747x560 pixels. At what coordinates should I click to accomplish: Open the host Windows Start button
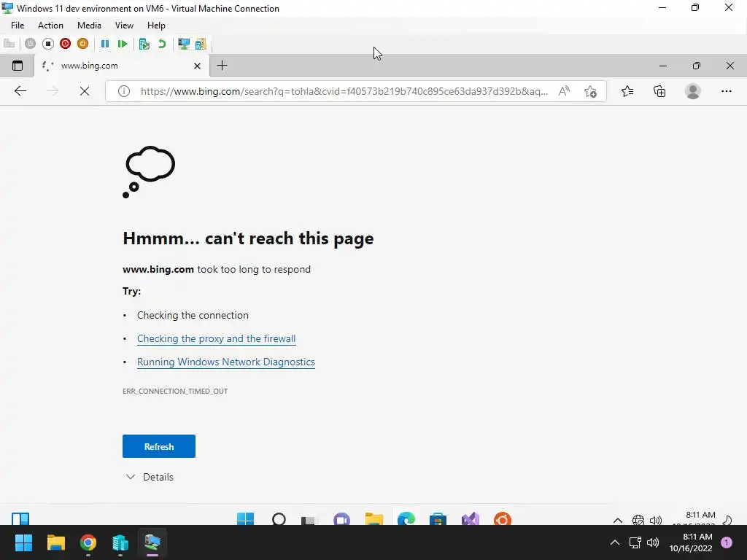(x=23, y=542)
